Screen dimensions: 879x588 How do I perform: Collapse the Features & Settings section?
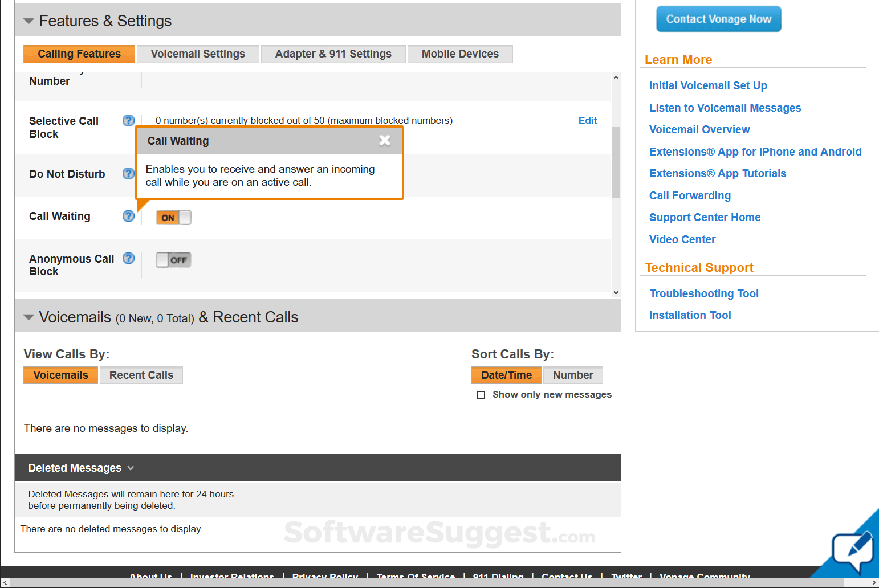(x=29, y=21)
